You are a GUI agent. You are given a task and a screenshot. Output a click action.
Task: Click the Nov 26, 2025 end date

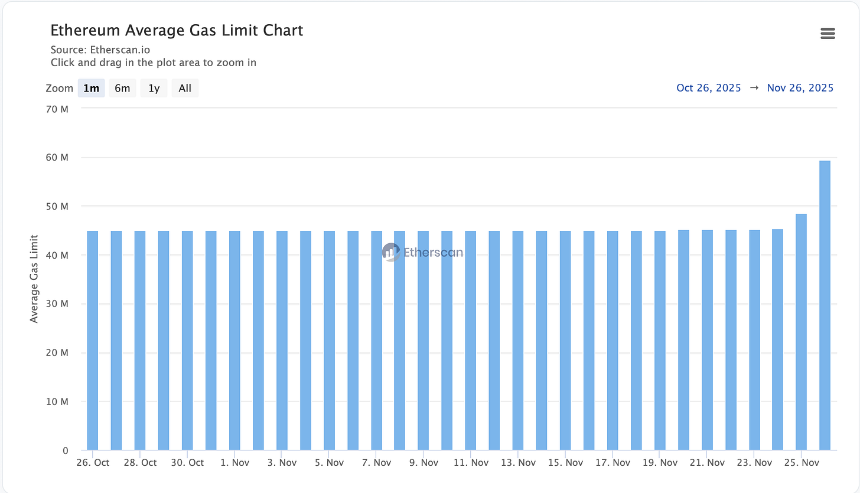pyautogui.click(x=800, y=88)
